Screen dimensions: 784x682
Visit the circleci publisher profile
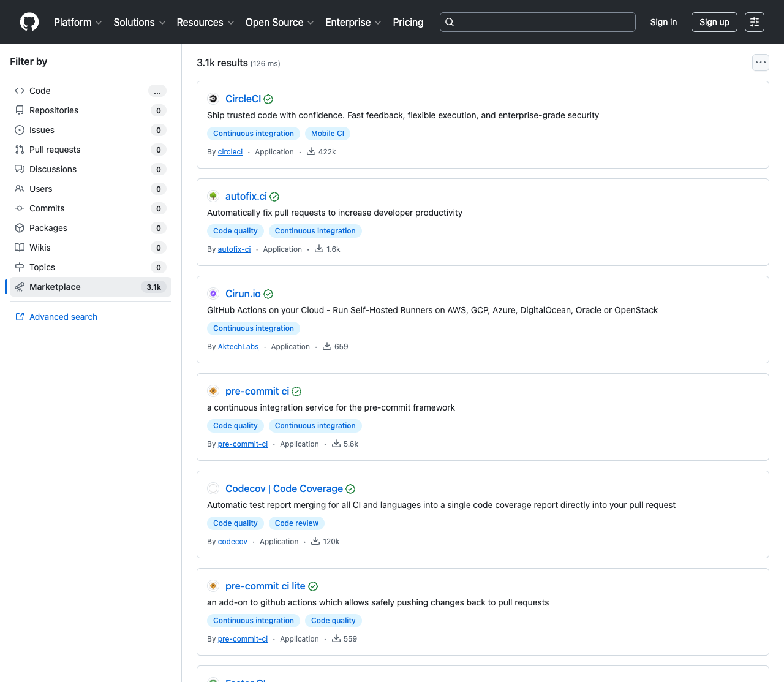tap(230, 152)
